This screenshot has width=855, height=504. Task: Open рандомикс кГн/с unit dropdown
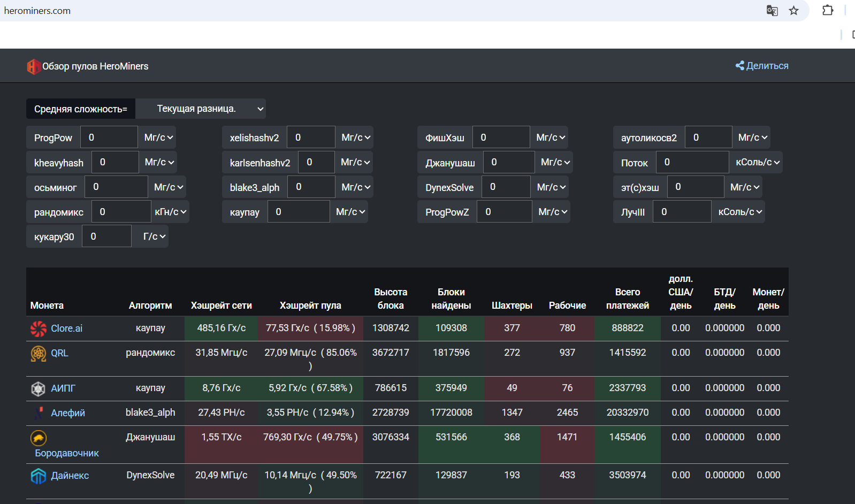[x=170, y=212]
